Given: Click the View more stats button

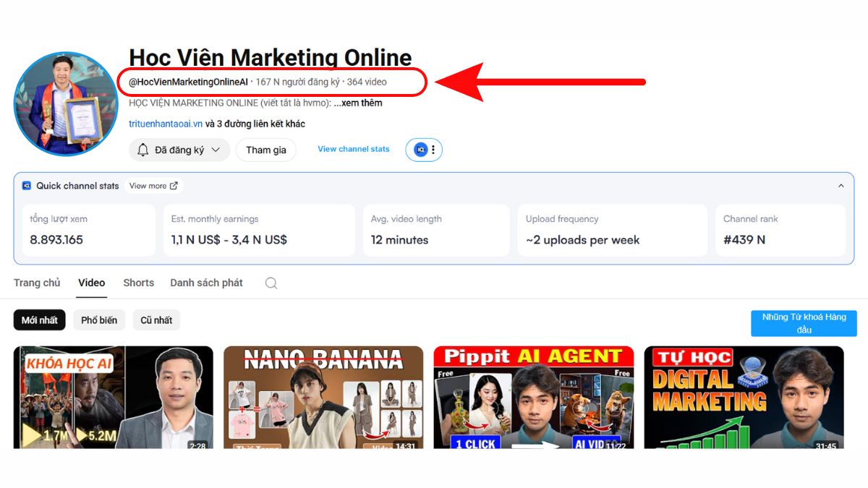Looking at the screenshot, I should 153,186.
